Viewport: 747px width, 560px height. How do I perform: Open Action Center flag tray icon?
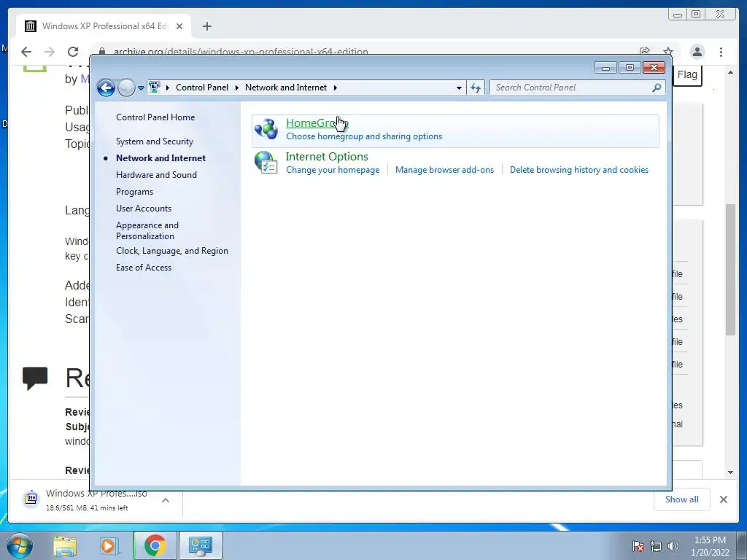point(638,546)
